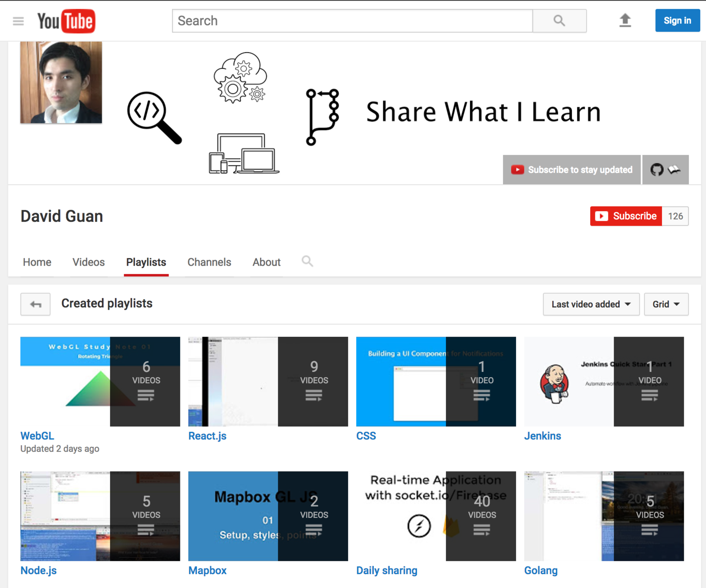Click the WebGL rotating triangle thumbnail
The height and width of the screenshot is (588, 706).
(x=100, y=382)
